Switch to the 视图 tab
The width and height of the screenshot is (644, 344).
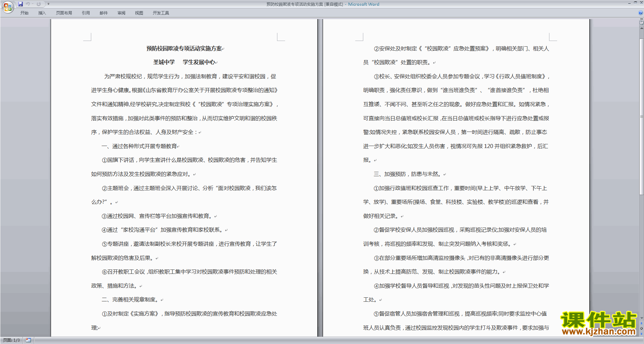click(x=139, y=13)
